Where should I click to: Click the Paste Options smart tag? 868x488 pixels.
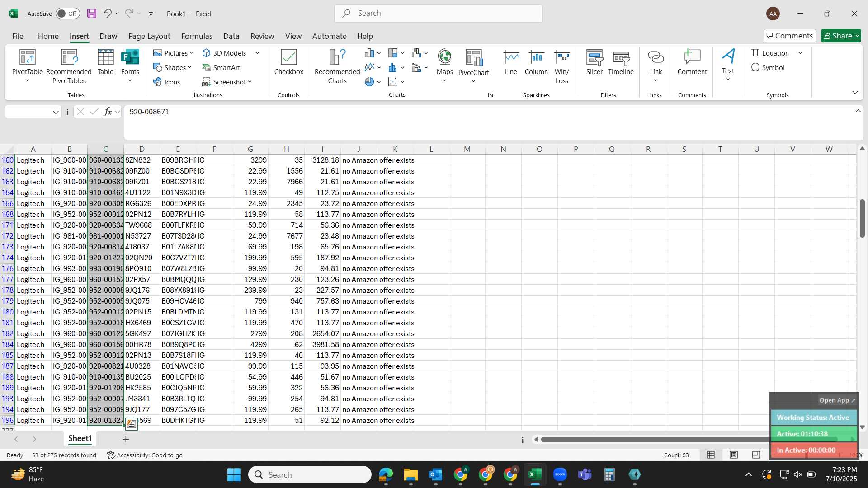tap(131, 424)
